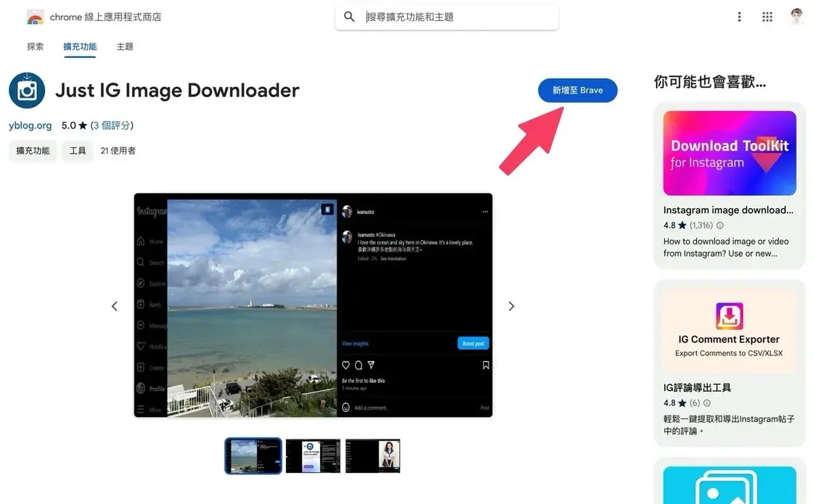This screenshot has height=504, width=813.
Task: Open the IG評論導出工具 extension title
Action: coord(697,387)
